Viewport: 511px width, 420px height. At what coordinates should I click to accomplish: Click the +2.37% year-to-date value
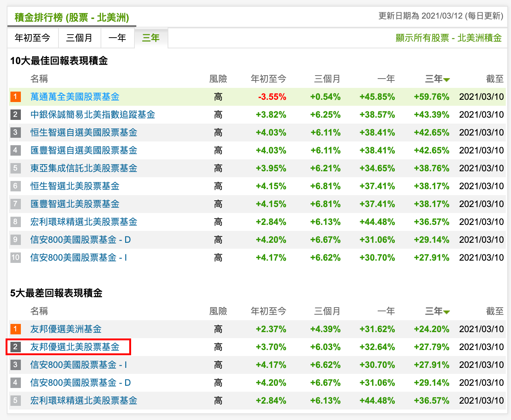pos(271,329)
